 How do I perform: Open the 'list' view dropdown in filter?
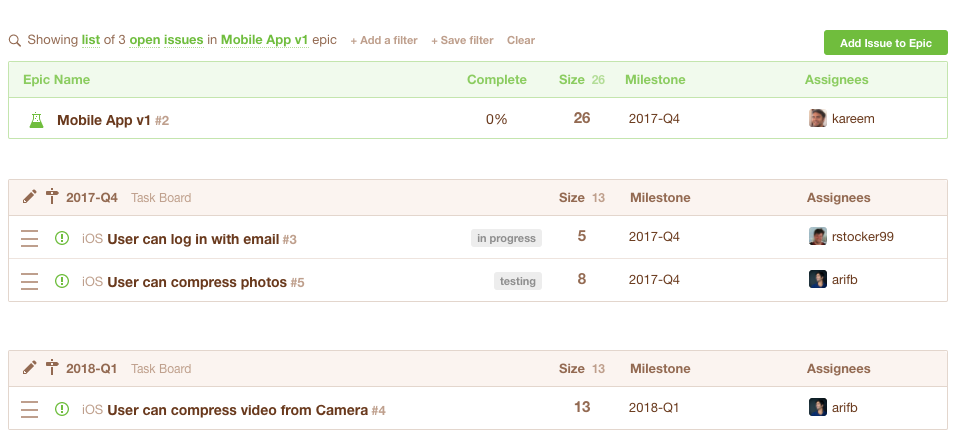point(90,41)
